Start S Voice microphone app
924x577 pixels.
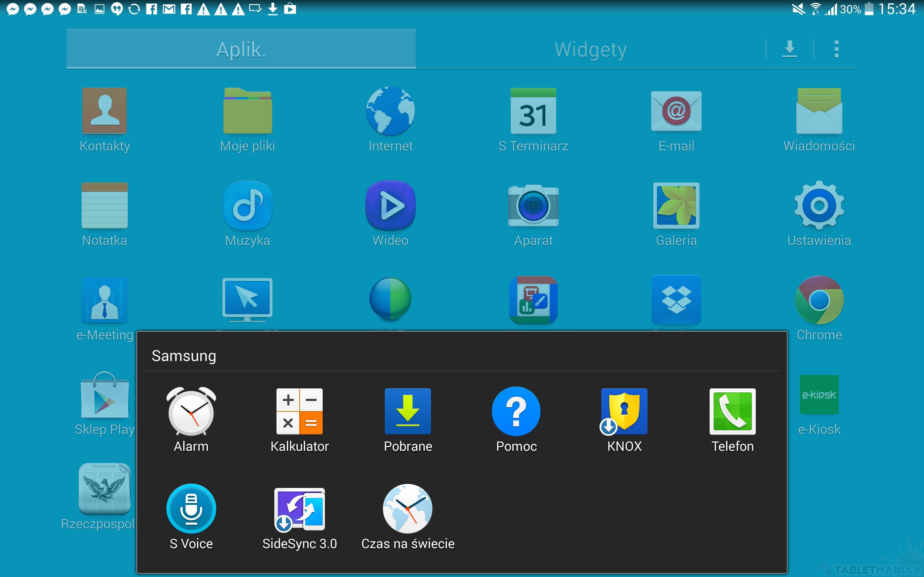pos(191,509)
